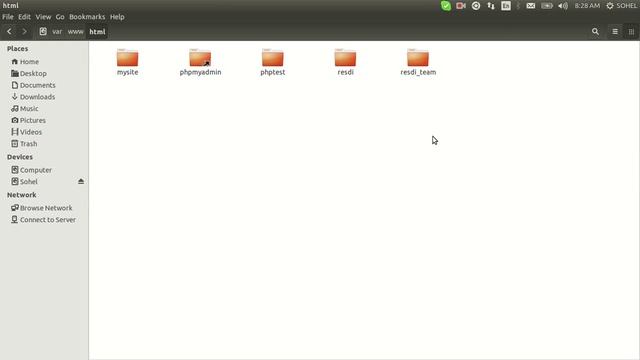Open the battery indicator

click(547, 6)
